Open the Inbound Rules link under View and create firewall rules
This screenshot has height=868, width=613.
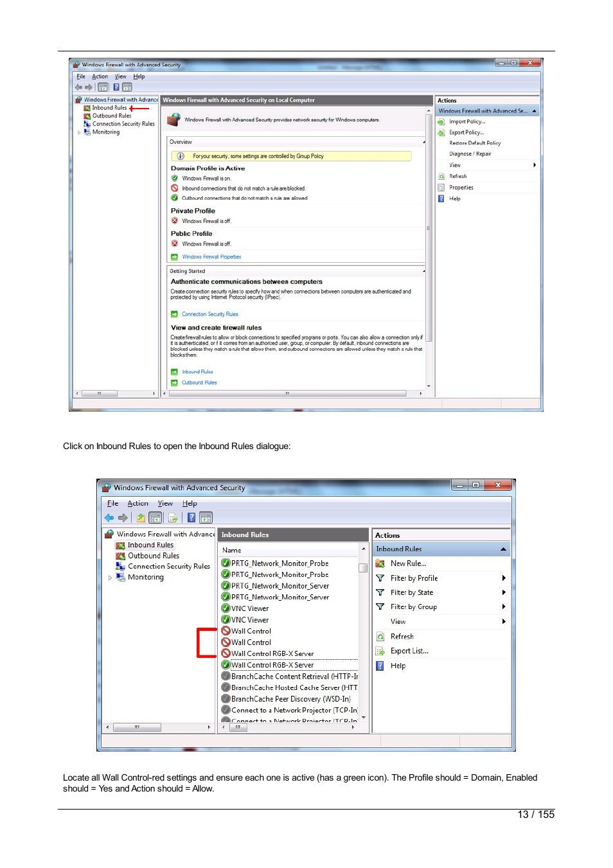197,372
